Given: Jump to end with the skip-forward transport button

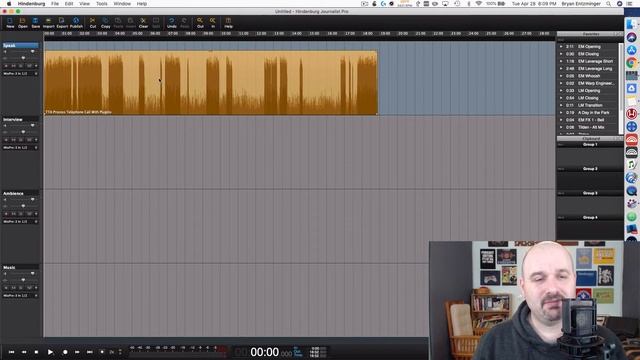Looking at the screenshot, I should pos(89,352).
